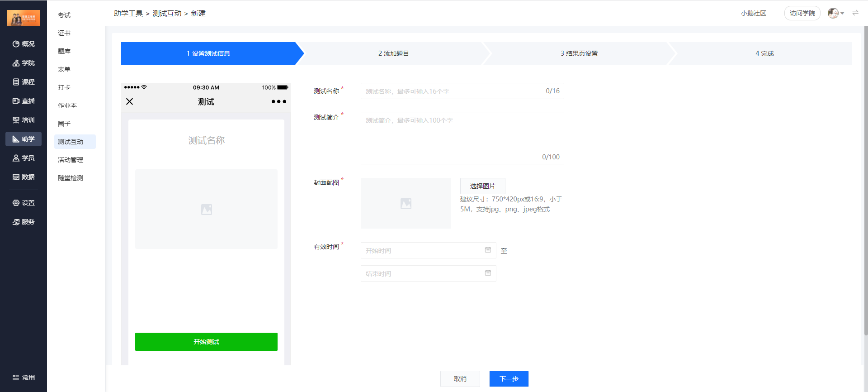Click the 测试名称 input field
This screenshot has height=392, width=868.
pyautogui.click(x=462, y=91)
